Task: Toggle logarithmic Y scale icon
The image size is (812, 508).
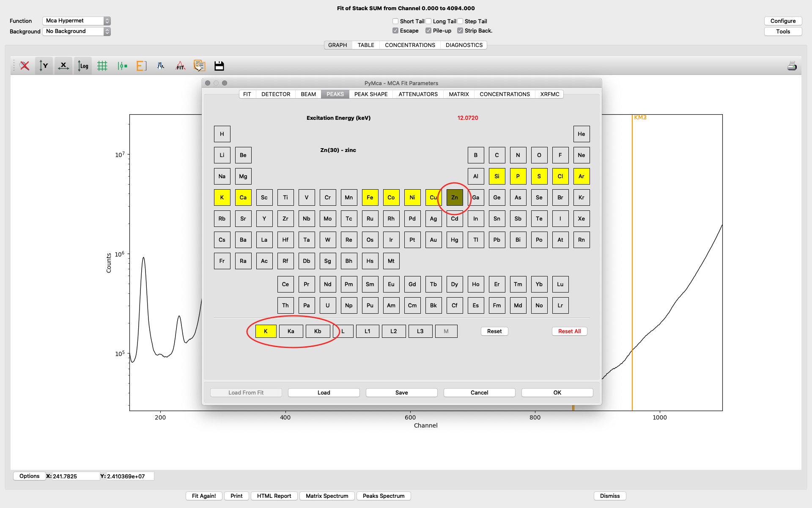Action: [83, 66]
